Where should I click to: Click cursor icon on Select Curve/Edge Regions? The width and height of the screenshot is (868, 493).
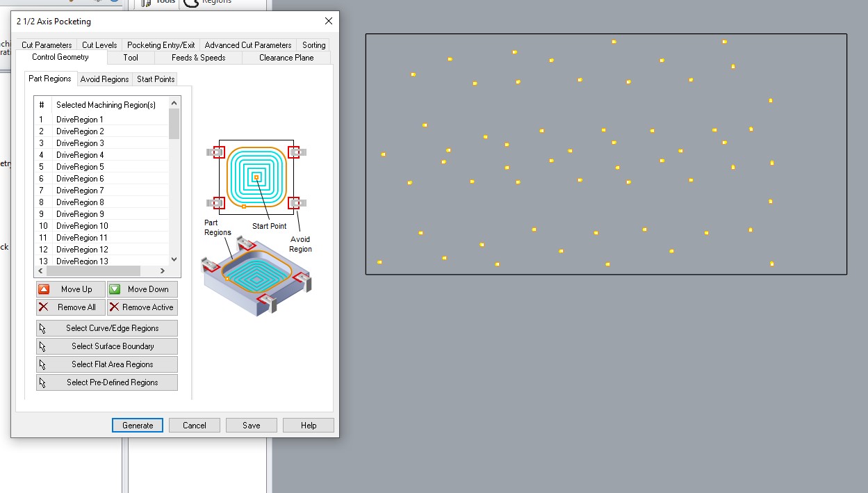43,328
